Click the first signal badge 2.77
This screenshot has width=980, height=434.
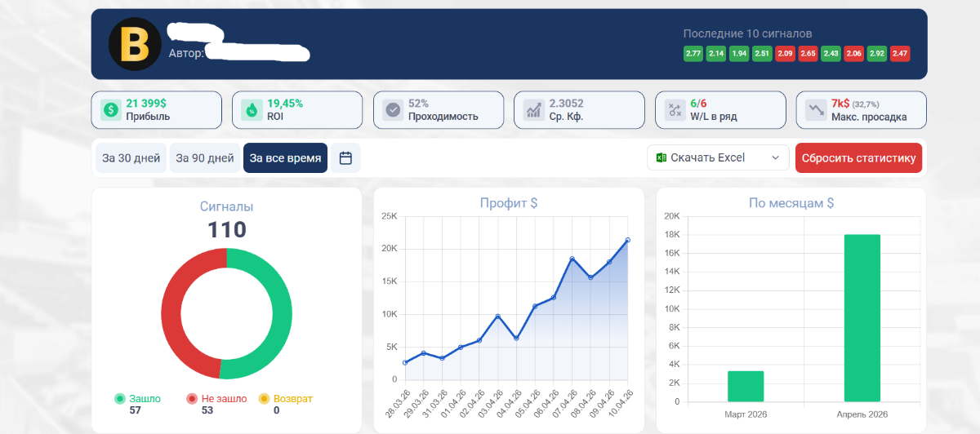(x=693, y=54)
